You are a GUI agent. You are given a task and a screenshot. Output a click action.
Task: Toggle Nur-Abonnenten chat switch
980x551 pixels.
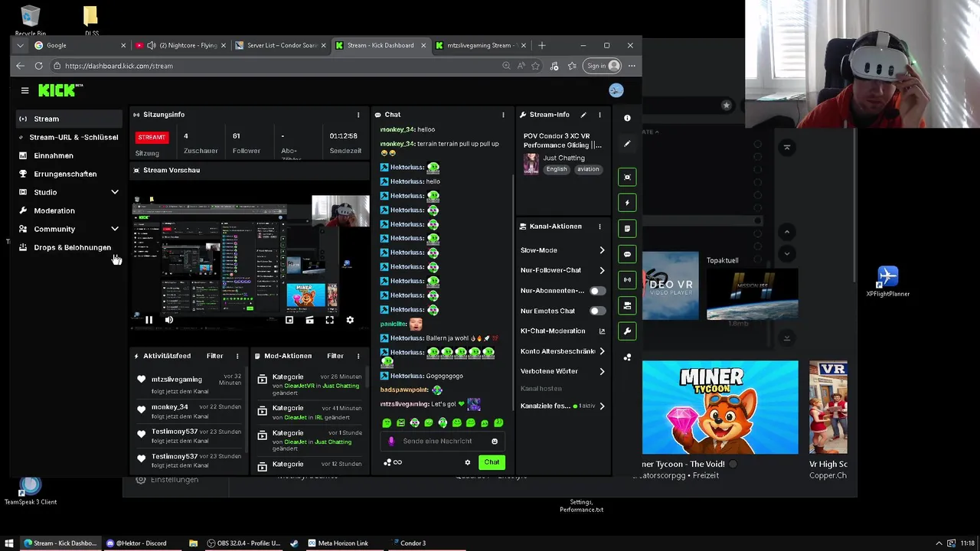(x=596, y=291)
